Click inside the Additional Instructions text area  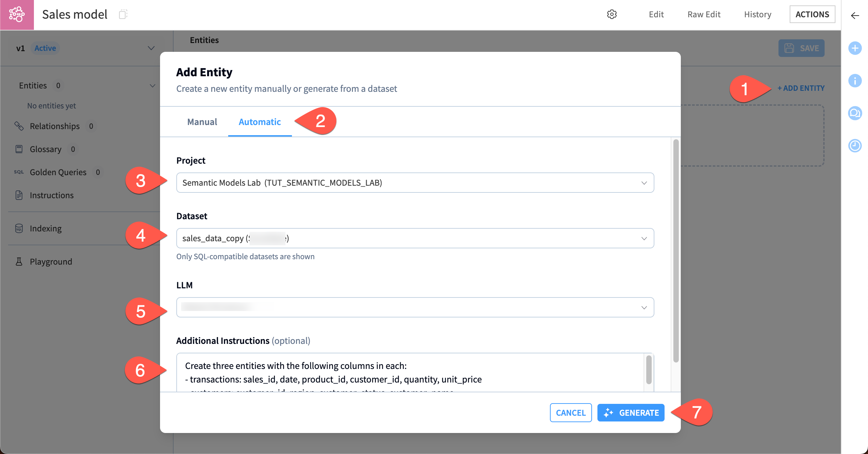coord(407,373)
